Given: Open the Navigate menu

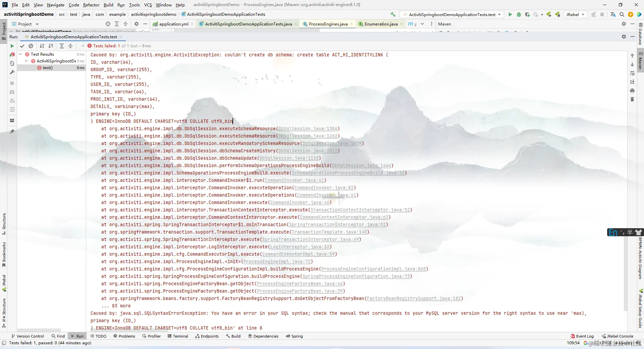Looking at the screenshot, I should [x=56, y=5].
